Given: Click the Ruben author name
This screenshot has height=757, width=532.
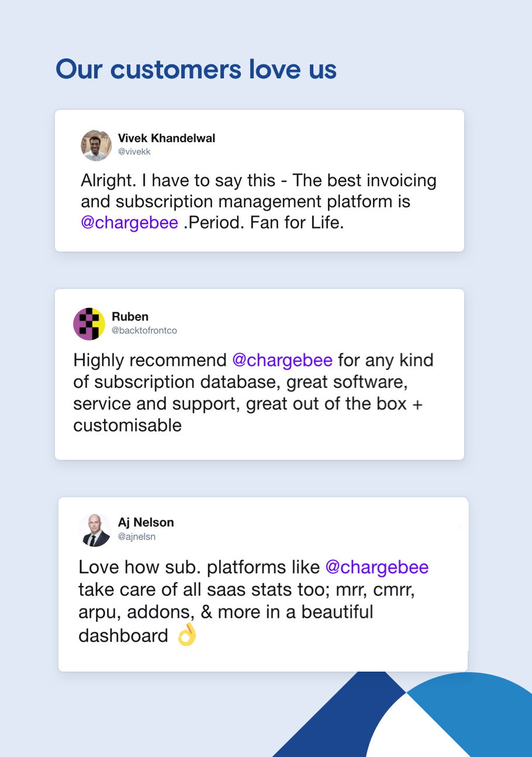Looking at the screenshot, I should (x=130, y=317).
